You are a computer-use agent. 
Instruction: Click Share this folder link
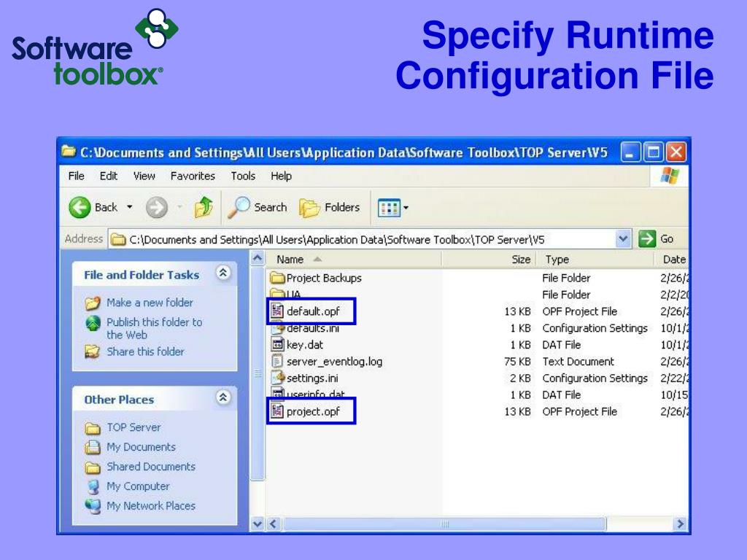coord(145,351)
